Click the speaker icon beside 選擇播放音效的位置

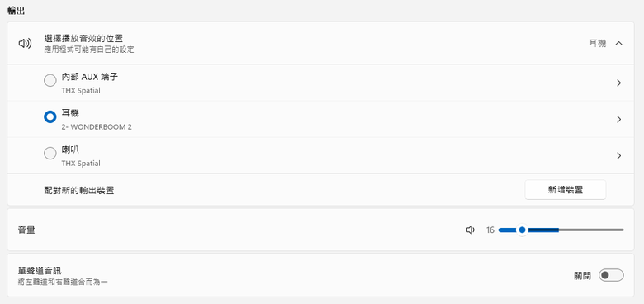click(x=25, y=44)
